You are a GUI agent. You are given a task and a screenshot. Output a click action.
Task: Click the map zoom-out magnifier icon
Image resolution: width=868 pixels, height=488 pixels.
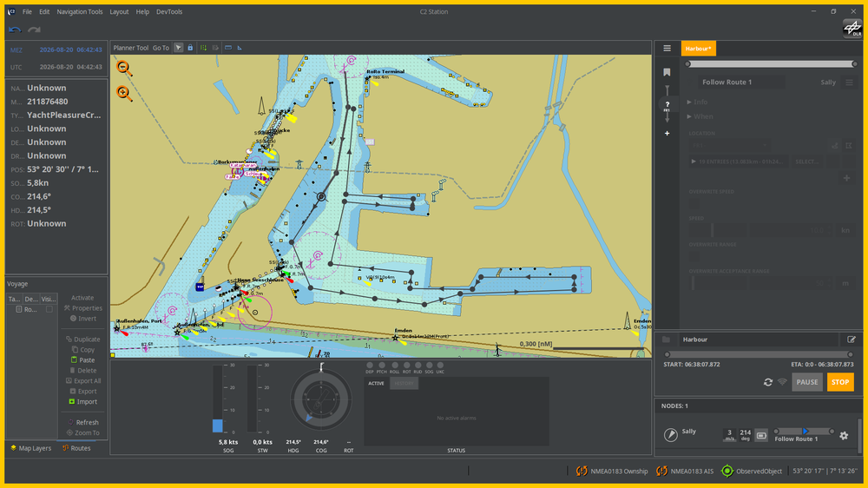123,68
